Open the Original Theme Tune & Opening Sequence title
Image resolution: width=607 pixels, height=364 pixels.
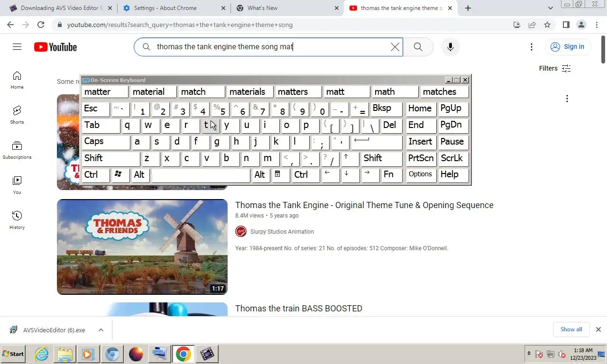(x=364, y=205)
